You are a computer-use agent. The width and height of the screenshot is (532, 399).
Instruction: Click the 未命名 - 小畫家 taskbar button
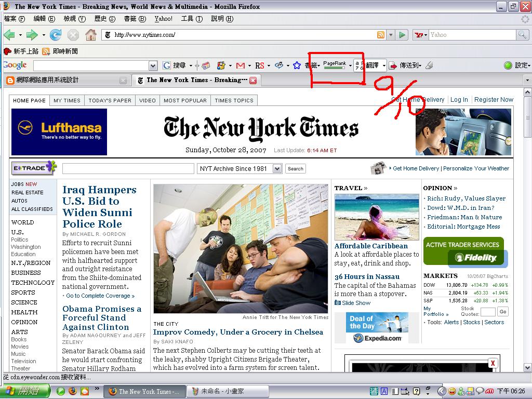click(x=228, y=391)
